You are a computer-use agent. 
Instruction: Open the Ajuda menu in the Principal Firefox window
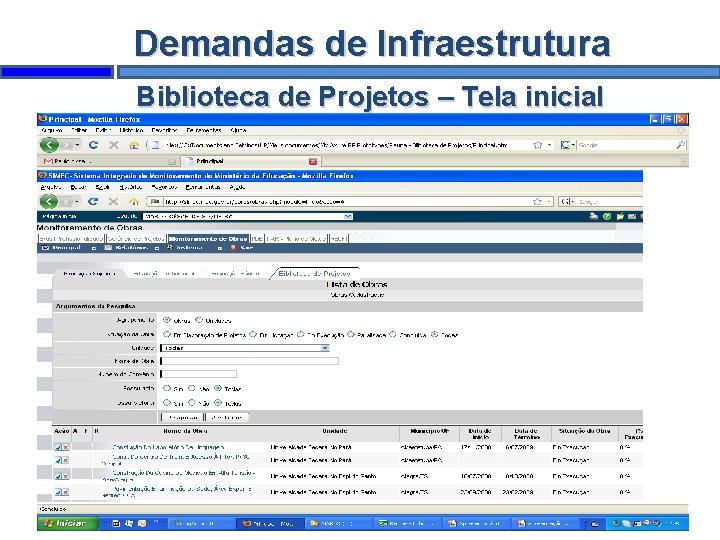tap(238, 130)
